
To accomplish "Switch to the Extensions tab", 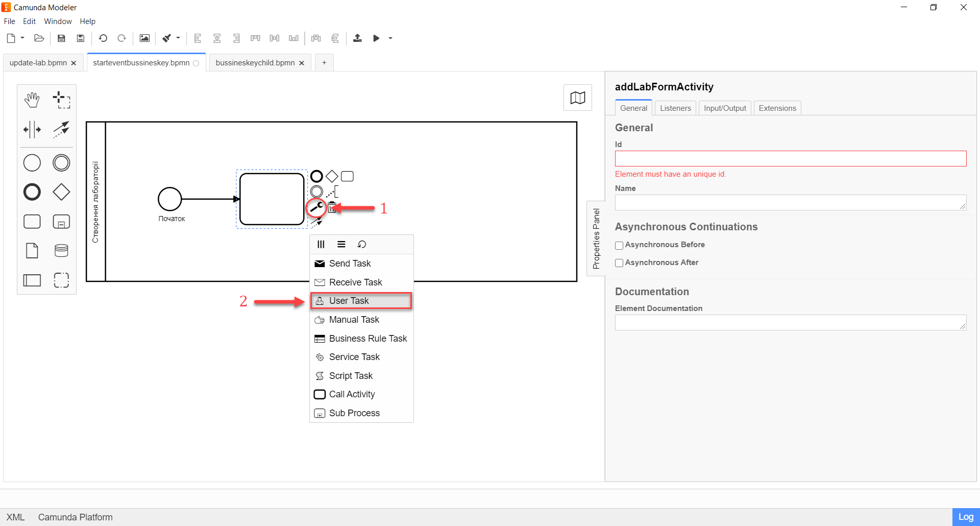I will click(777, 108).
